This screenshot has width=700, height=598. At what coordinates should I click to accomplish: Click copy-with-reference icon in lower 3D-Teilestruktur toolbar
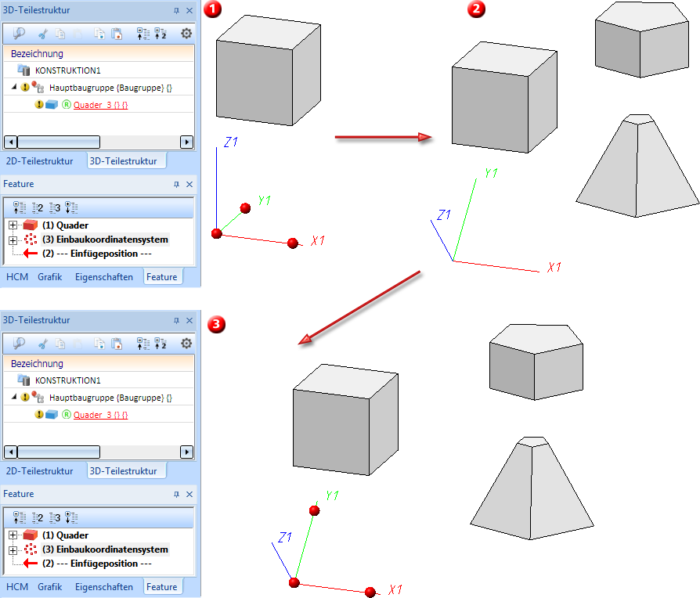tap(99, 344)
